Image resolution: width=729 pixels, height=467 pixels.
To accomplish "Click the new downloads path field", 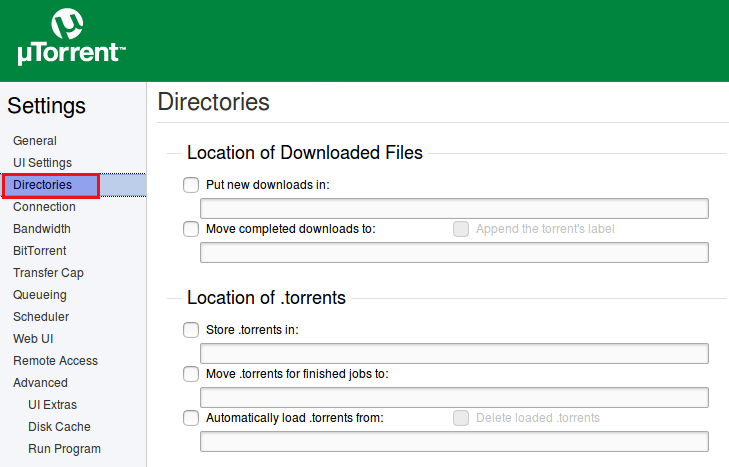I will click(x=454, y=208).
